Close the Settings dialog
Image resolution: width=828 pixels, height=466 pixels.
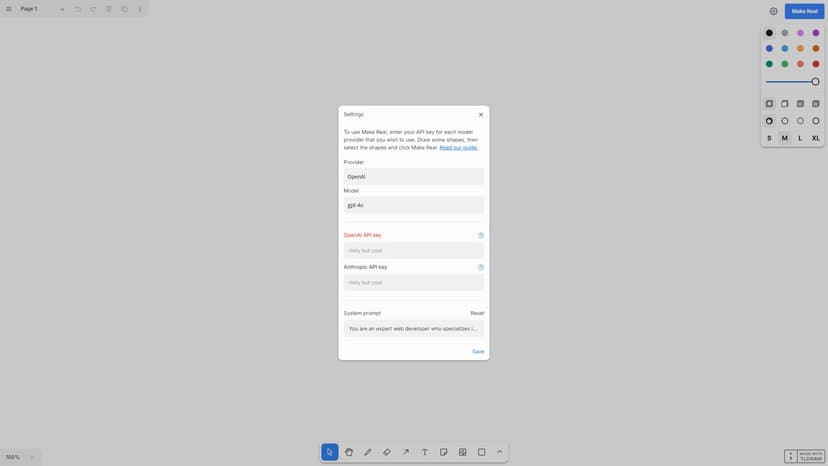pyautogui.click(x=481, y=115)
